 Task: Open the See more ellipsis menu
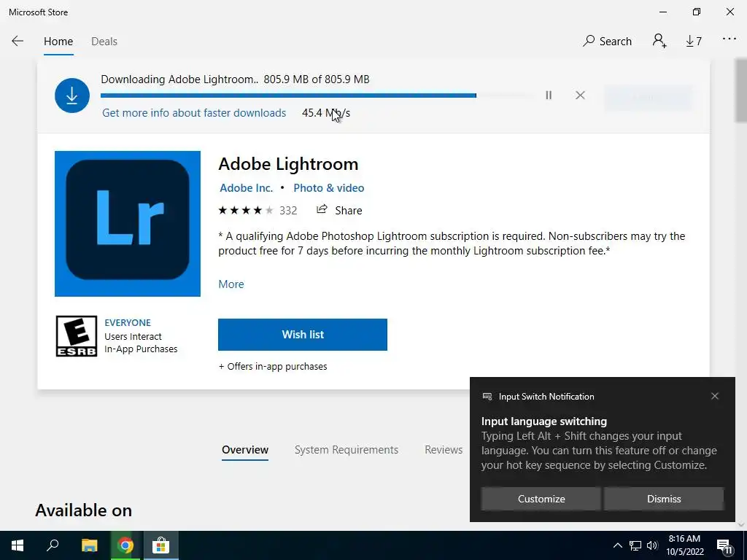(729, 39)
